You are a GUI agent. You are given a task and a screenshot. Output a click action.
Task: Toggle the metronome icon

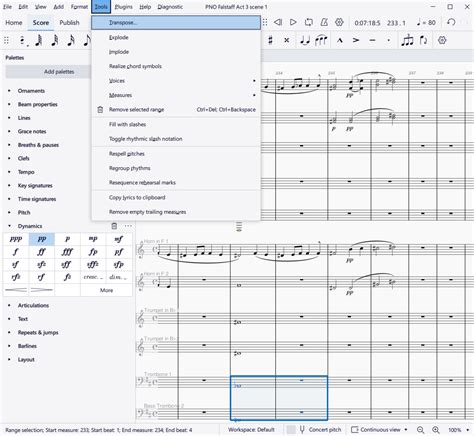[x=324, y=22]
